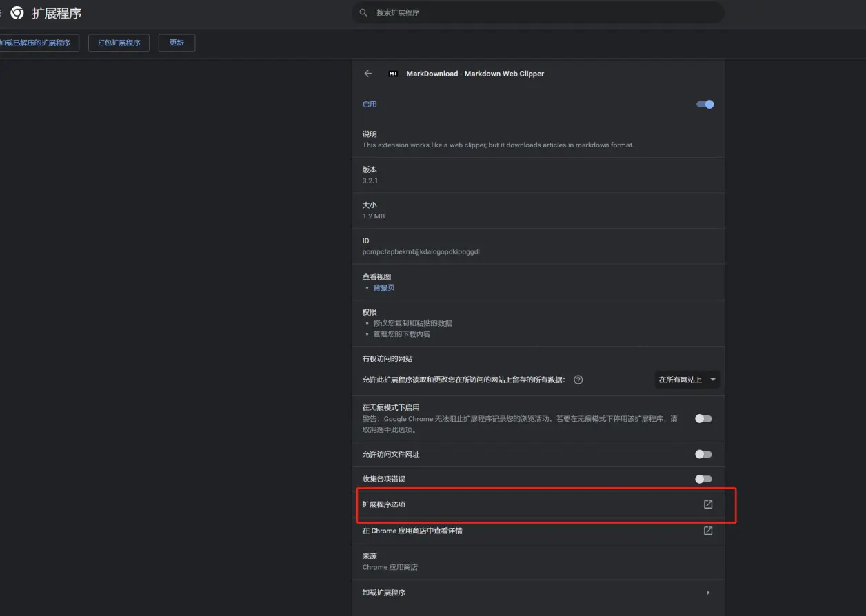
Task: Click the MarkDownload M+ extension icon
Action: click(x=393, y=74)
